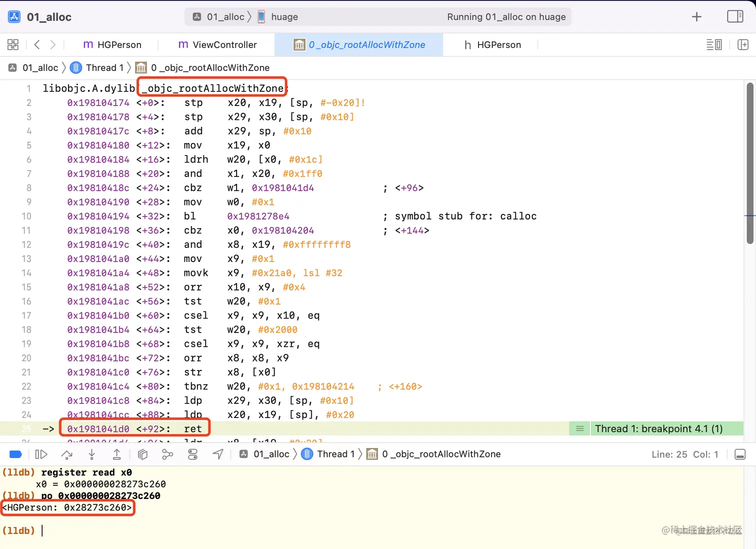
Task: Click the simulate location arrow
Action: pos(218,454)
